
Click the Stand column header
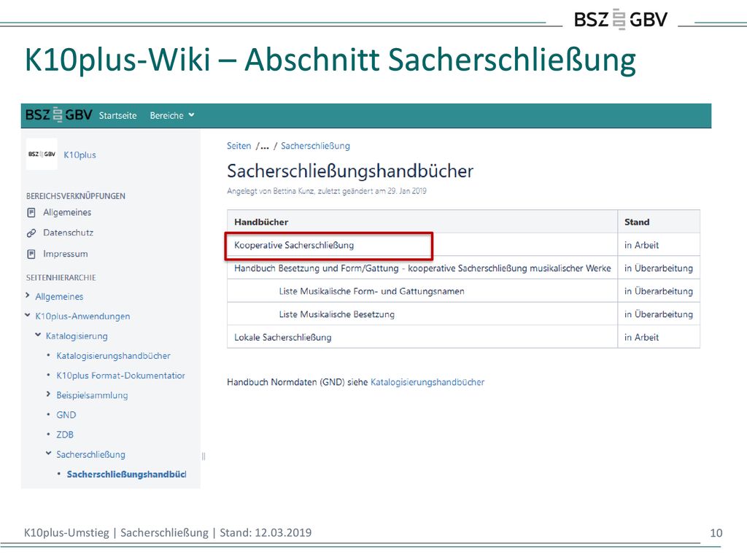pos(637,222)
